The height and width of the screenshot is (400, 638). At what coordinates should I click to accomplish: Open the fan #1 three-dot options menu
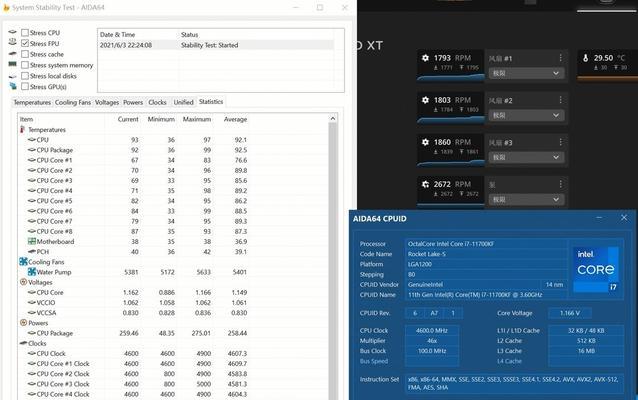pos(560,58)
